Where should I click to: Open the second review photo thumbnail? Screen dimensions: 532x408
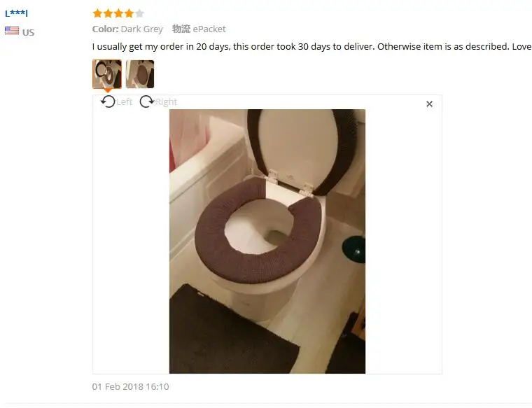coord(140,74)
